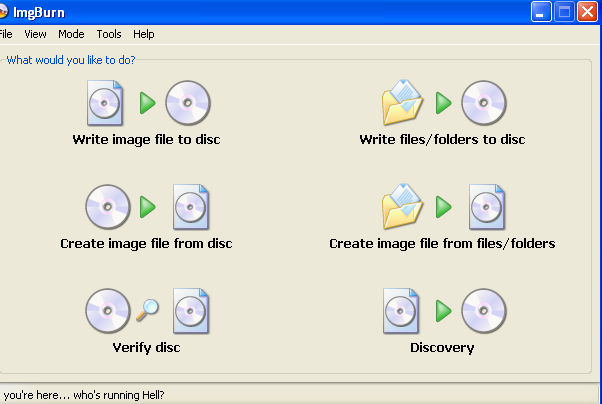Click the image file icon above 'Discovery'
The height and width of the screenshot is (404, 602).
pyautogui.click(x=400, y=311)
